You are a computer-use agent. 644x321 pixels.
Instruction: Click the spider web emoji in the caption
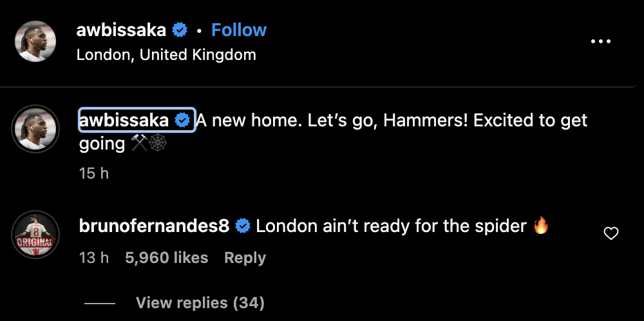coord(158,144)
